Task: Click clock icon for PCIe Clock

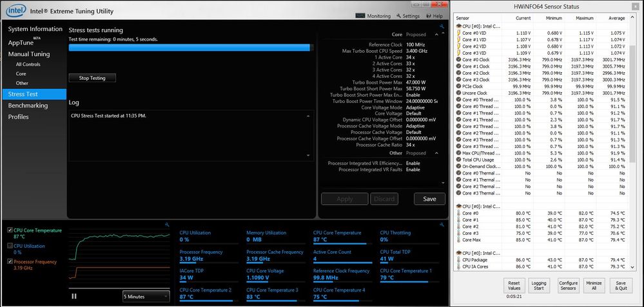Action: tap(459, 86)
